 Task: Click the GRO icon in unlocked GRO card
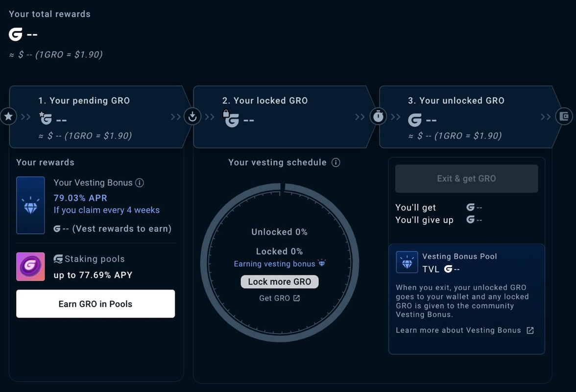(x=415, y=120)
